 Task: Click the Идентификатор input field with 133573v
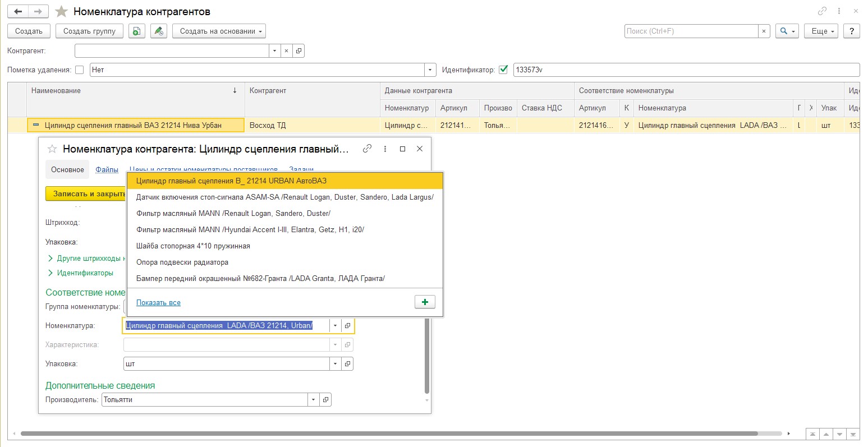686,70
